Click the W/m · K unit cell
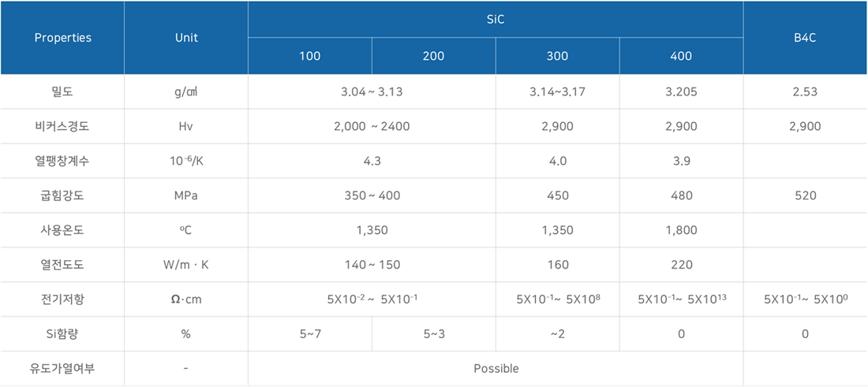 (186, 264)
